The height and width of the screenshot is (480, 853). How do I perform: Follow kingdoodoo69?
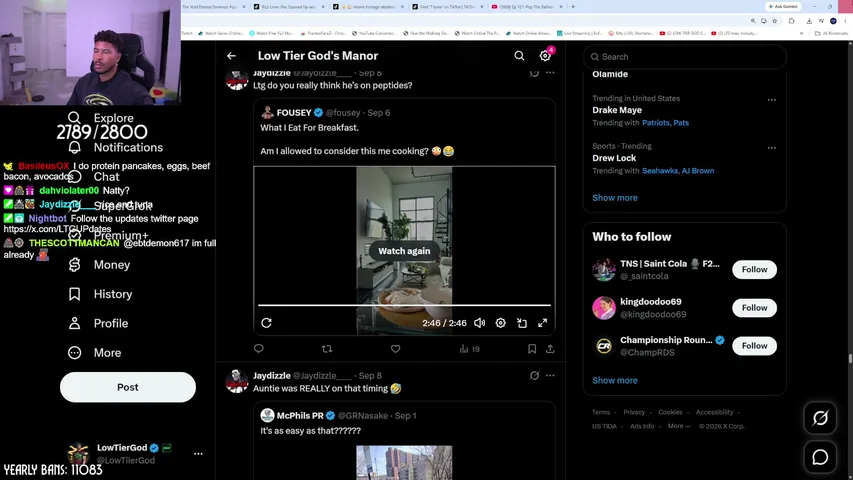coord(754,307)
